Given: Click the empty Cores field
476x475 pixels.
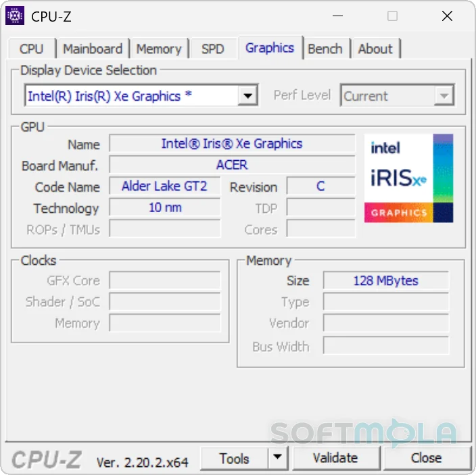Looking at the screenshot, I should 320,228.
